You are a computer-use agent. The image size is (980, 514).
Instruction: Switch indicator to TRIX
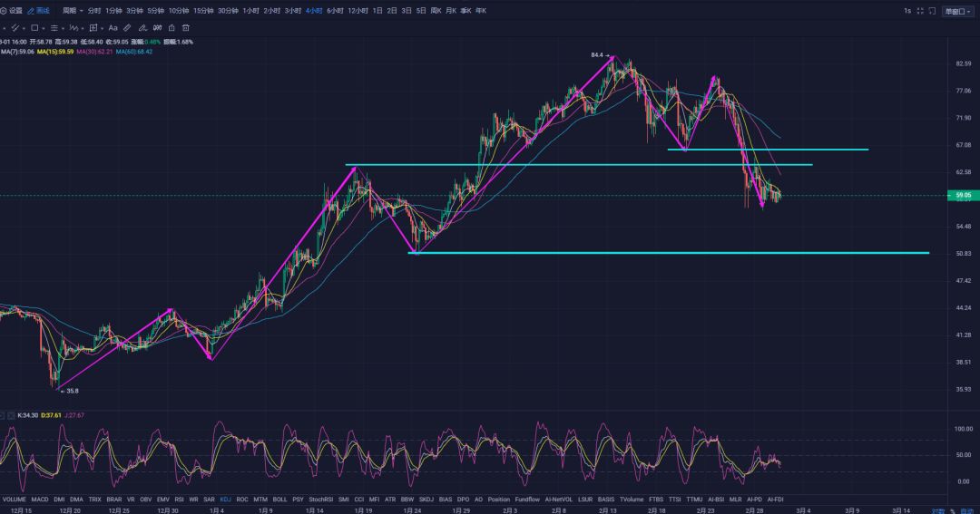(x=95, y=499)
